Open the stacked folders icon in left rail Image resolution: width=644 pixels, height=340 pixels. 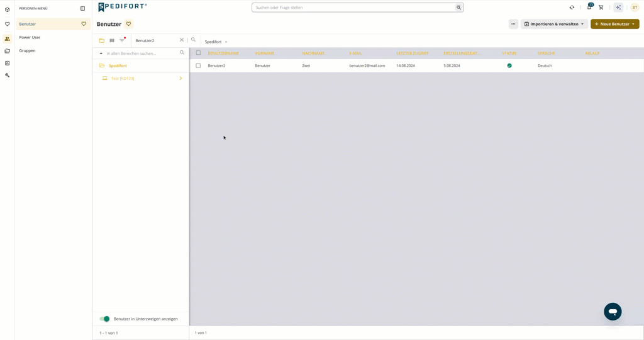[7, 51]
